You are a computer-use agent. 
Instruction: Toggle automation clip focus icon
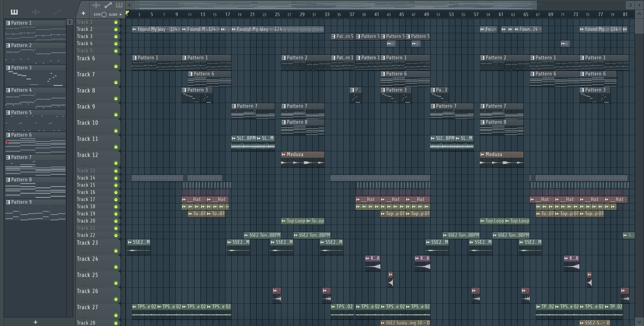[108, 5]
